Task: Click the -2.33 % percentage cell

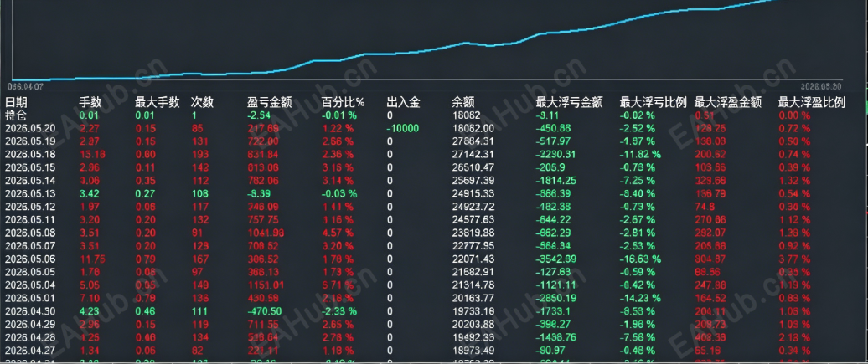Action: pyautogui.click(x=339, y=310)
